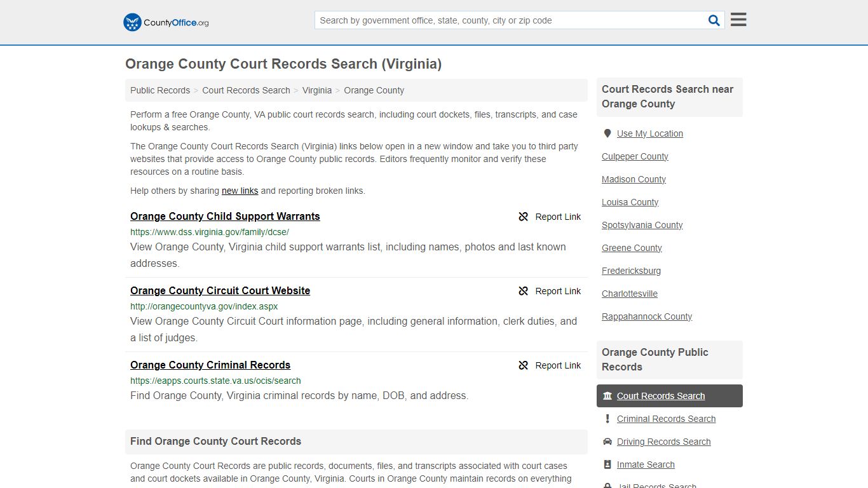Report Link for Child Support Warrants

[x=558, y=217]
